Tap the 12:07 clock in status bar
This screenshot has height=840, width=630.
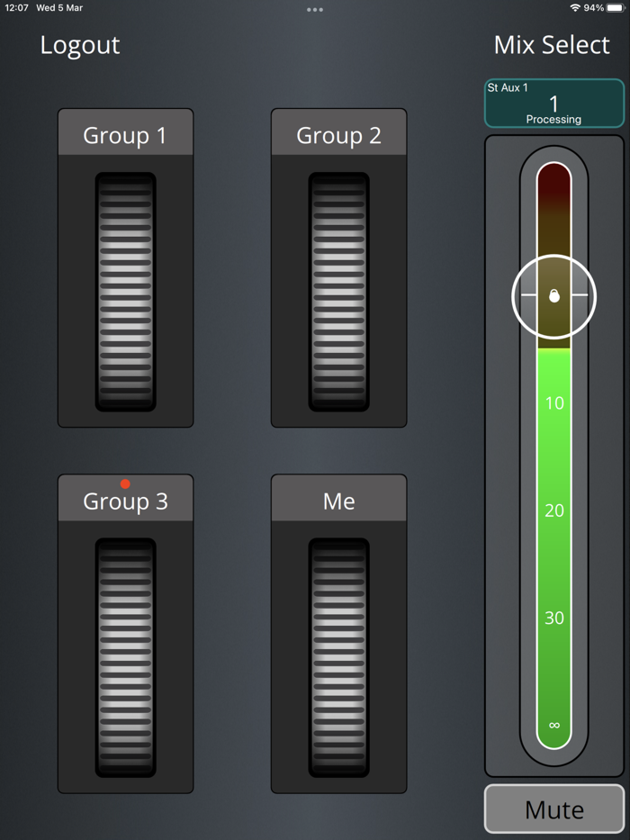pyautogui.click(x=16, y=8)
